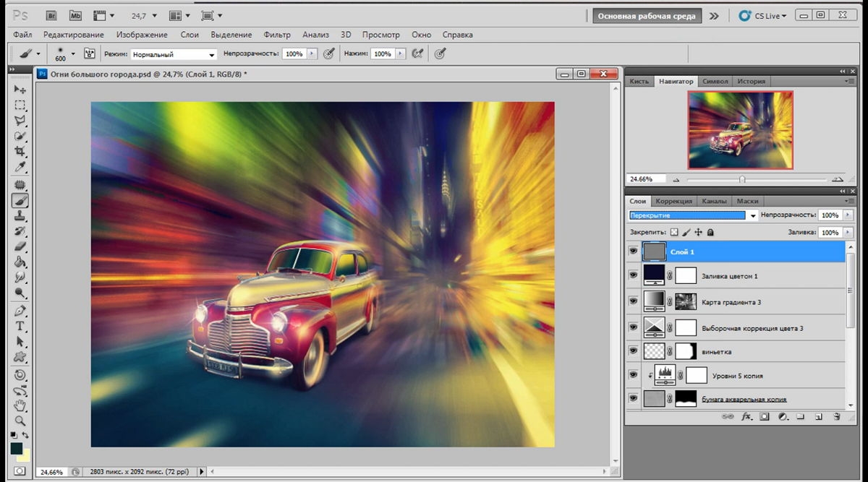The width and height of the screenshot is (868, 482).
Task: Open the CS Live dropdown
Action: pyautogui.click(x=762, y=15)
